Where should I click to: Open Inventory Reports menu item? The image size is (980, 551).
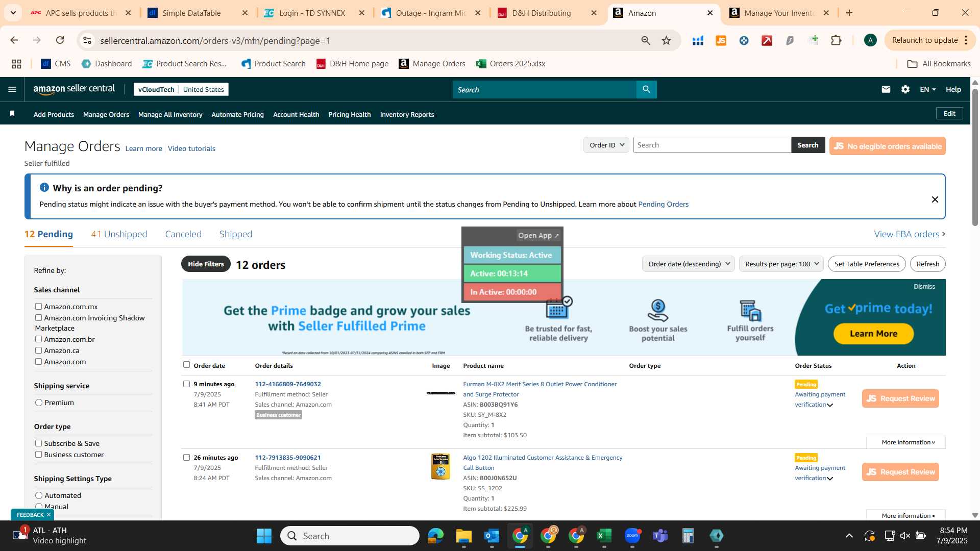407,114
